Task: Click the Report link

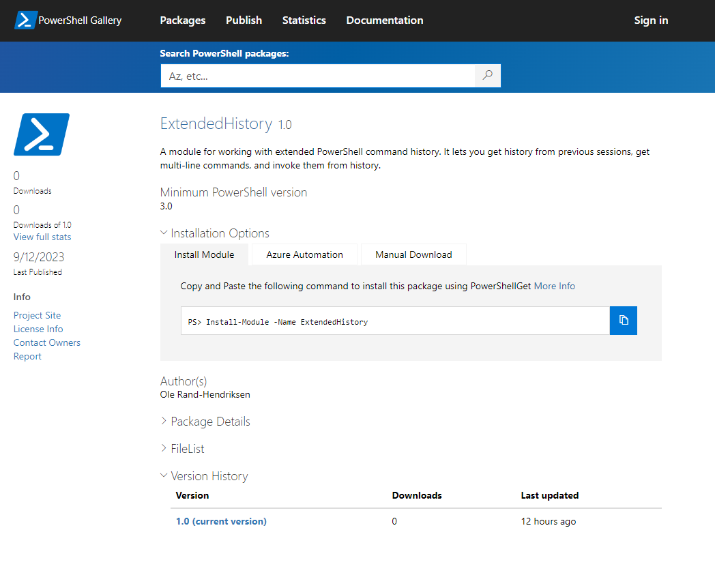Action: (x=27, y=357)
